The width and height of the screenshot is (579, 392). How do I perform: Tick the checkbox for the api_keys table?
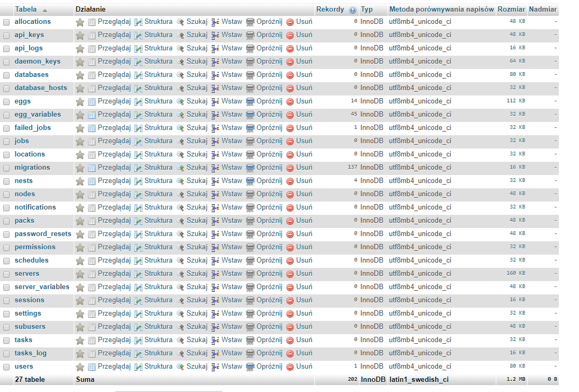[6, 35]
